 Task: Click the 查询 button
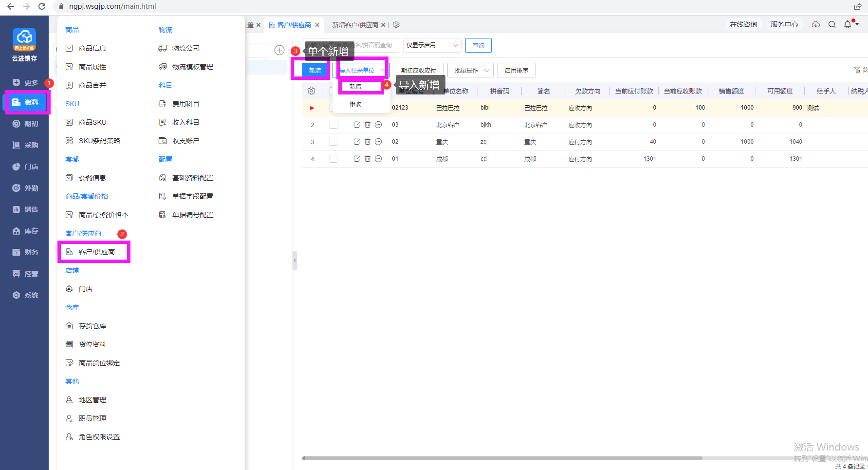pos(478,45)
